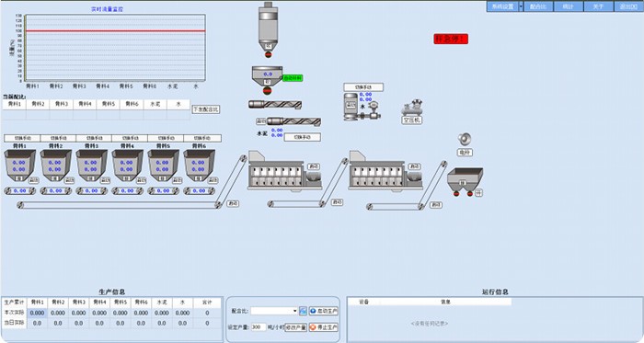This screenshot has height=343, width=644.
Task: Open the 系统设置 menu
Action: pos(502,6)
